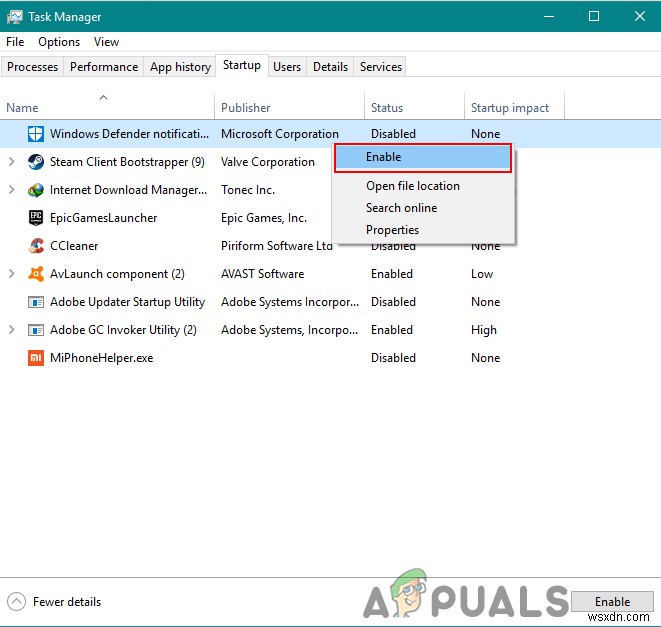Open the Options menu
The image size is (661, 627).
pyautogui.click(x=59, y=42)
